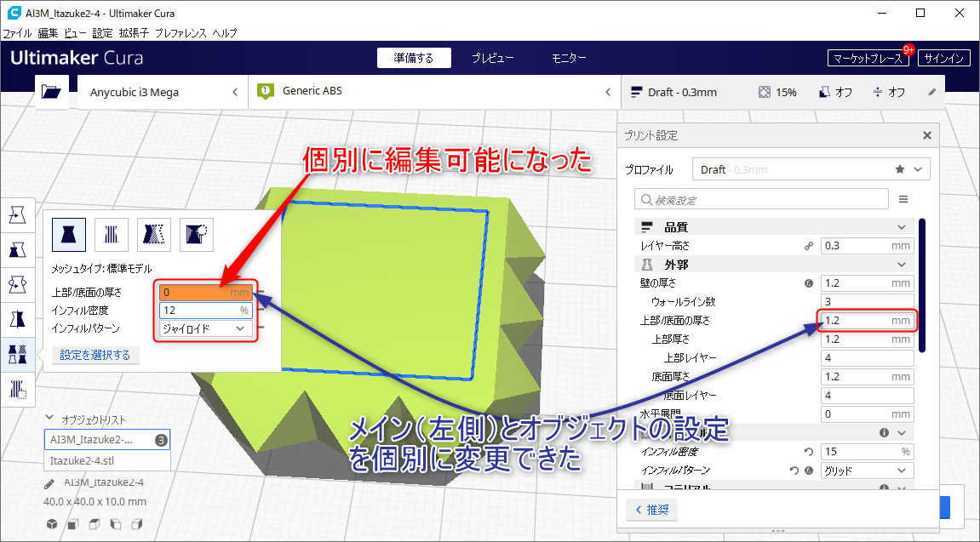
Task: Select the Move tool in left toolbar
Action: point(17,216)
